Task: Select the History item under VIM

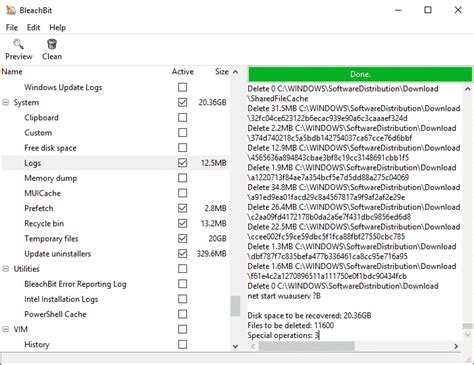Action: tap(37, 344)
